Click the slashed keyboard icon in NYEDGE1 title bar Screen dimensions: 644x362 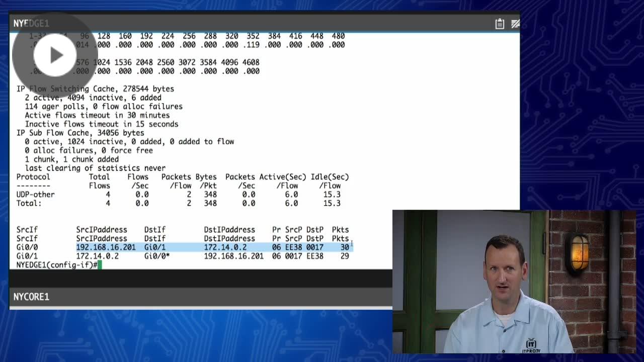point(515,24)
